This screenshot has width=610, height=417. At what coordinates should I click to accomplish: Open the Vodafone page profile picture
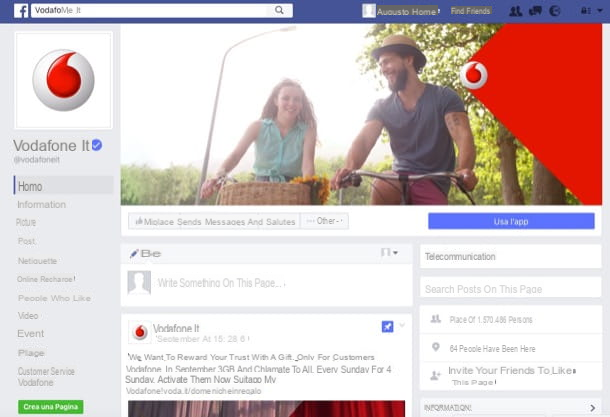[63, 80]
